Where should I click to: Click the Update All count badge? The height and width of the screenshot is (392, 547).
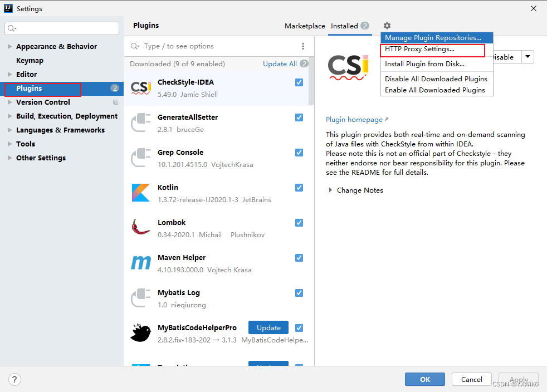(304, 63)
